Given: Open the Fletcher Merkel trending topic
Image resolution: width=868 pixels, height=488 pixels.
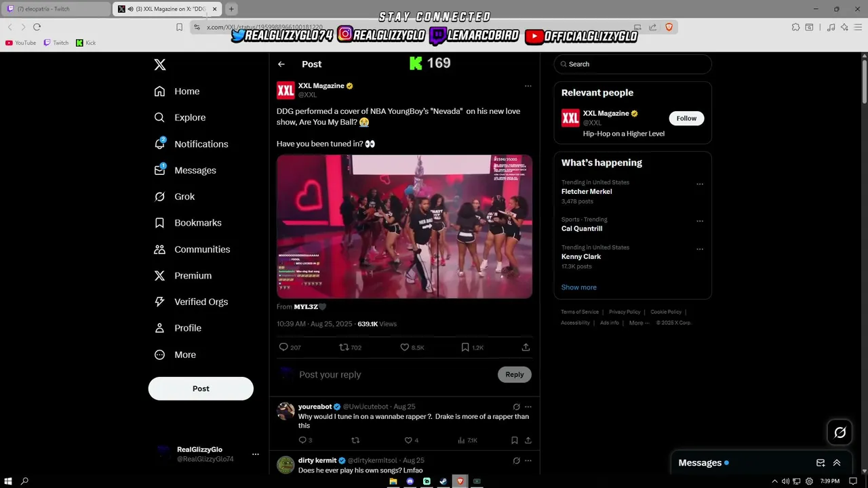Looking at the screenshot, I should pyautogui.click(x=587, y=192).
